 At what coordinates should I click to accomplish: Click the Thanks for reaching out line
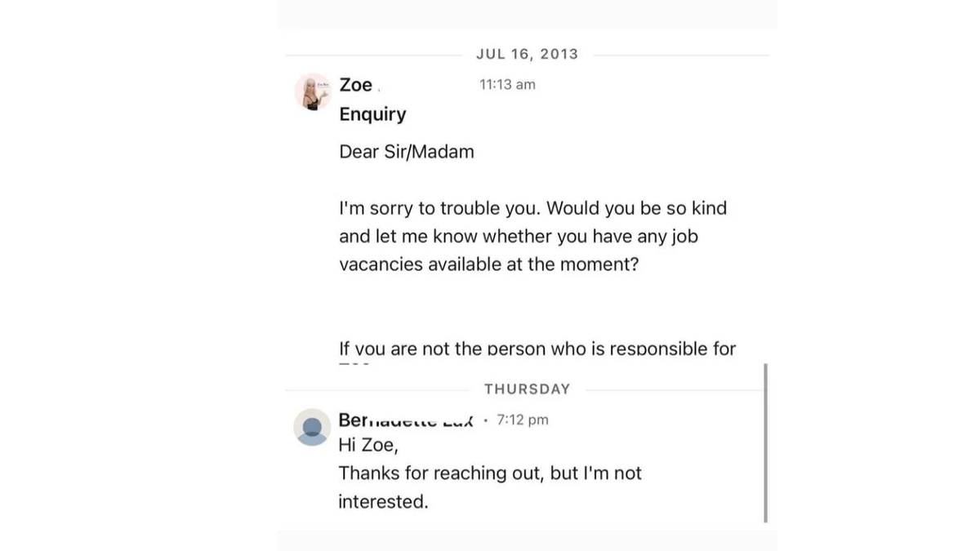pos(490,473)
